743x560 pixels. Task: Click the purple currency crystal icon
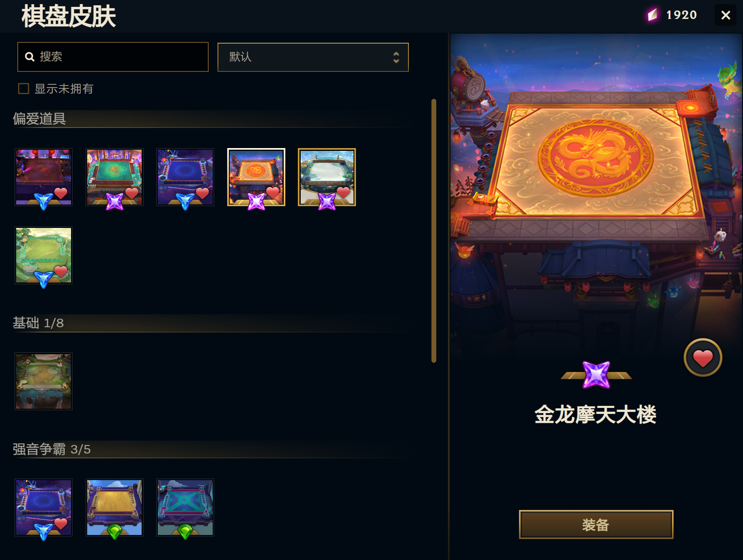coord(652,15)
